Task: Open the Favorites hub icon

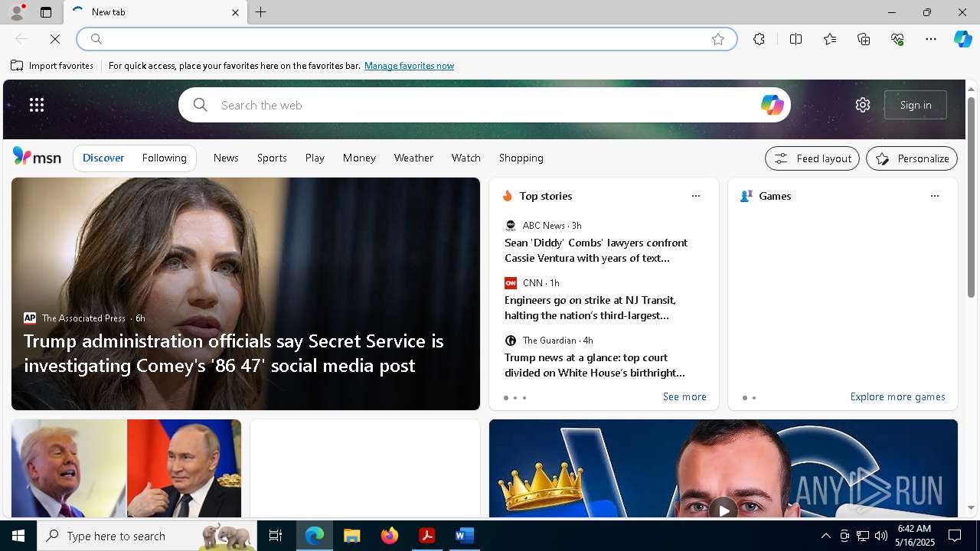Action: [x=830, y=39]
